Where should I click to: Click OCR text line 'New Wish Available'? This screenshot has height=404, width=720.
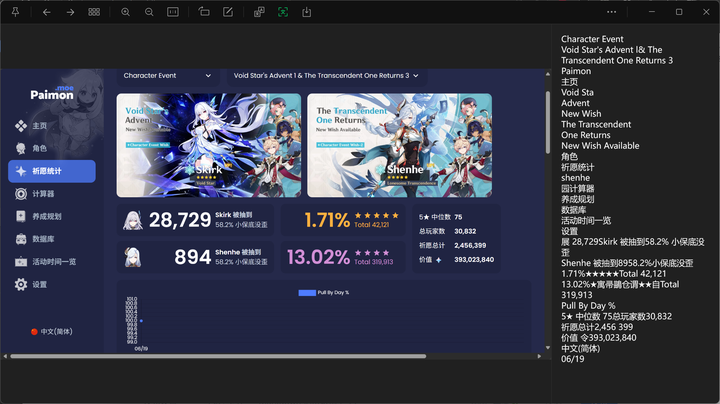[600, 146]
